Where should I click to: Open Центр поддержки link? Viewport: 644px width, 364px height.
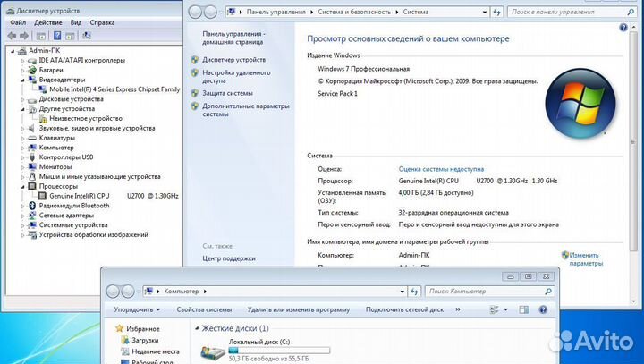[x=229, y=258]
